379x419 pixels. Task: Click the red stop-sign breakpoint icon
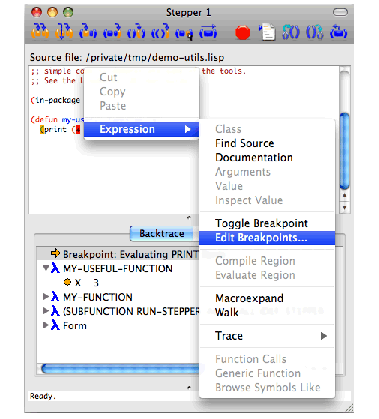(x=242, y=33)
